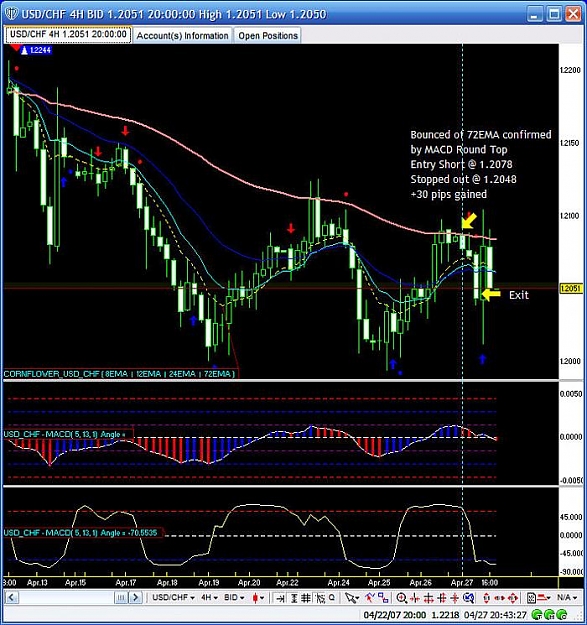Click the red vertical compress icon
Image resolution: width=587 pixels, height=625 pixels.
(455, 598)
